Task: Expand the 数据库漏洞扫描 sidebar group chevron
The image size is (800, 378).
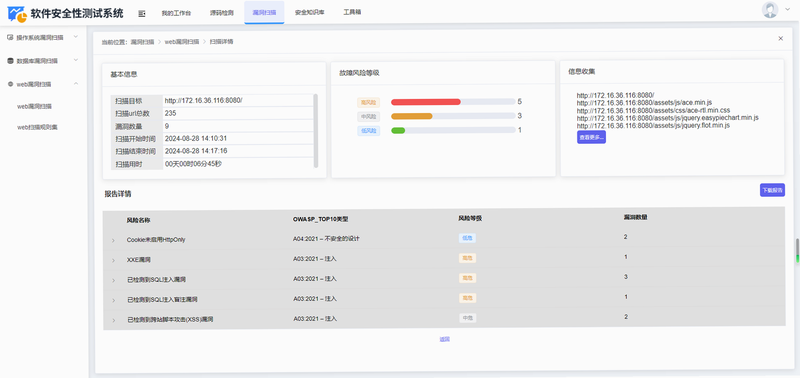Action: pos(76,60)
